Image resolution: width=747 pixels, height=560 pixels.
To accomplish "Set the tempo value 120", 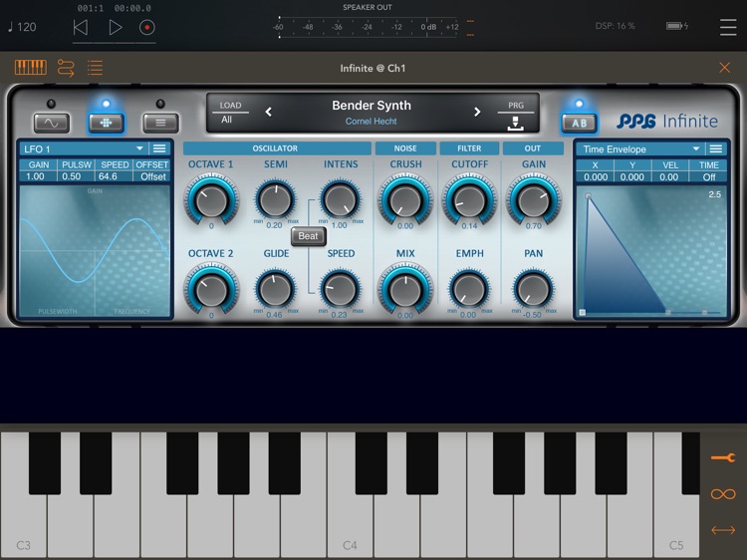I will click(22, 27).
